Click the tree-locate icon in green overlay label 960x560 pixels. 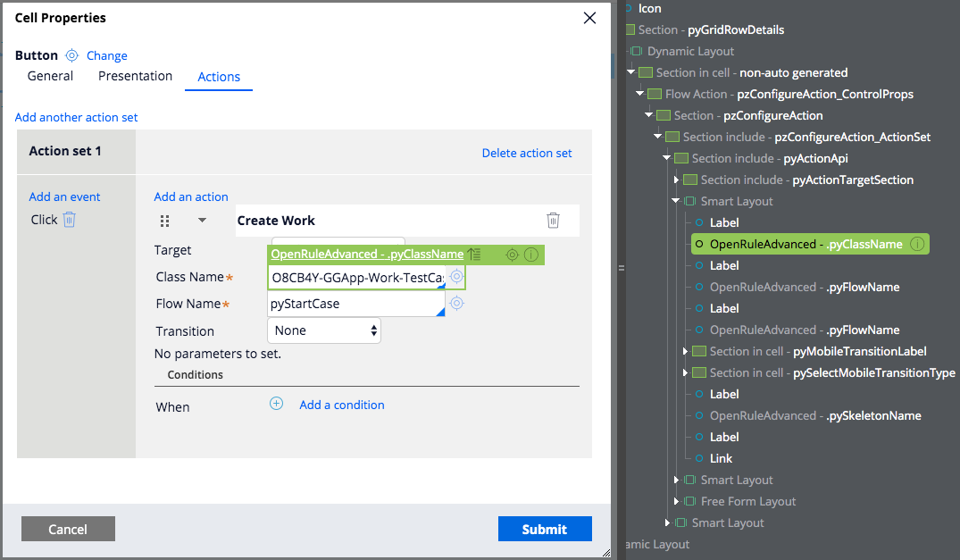[474, 254]
